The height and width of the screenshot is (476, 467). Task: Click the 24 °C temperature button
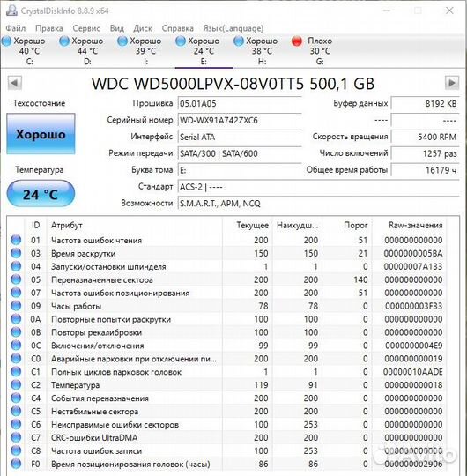tap(41, 194)
